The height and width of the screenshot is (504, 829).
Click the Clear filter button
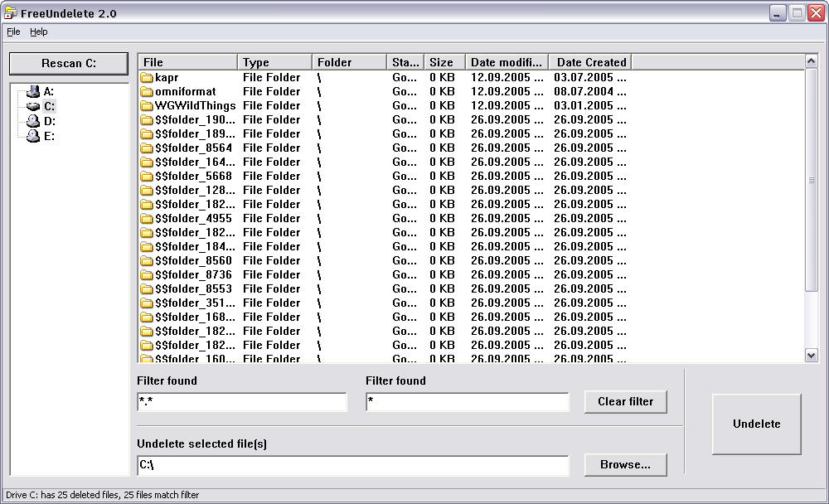(x=625, y=401)
